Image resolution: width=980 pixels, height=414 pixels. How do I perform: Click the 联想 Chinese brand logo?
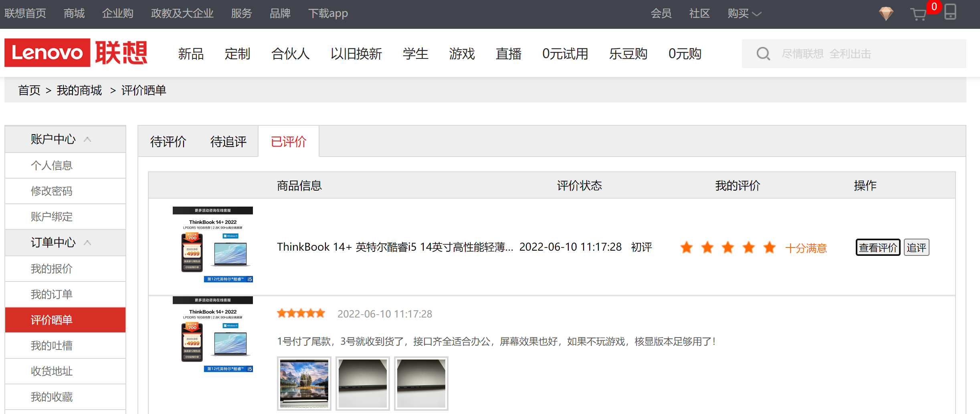(121, 52)
